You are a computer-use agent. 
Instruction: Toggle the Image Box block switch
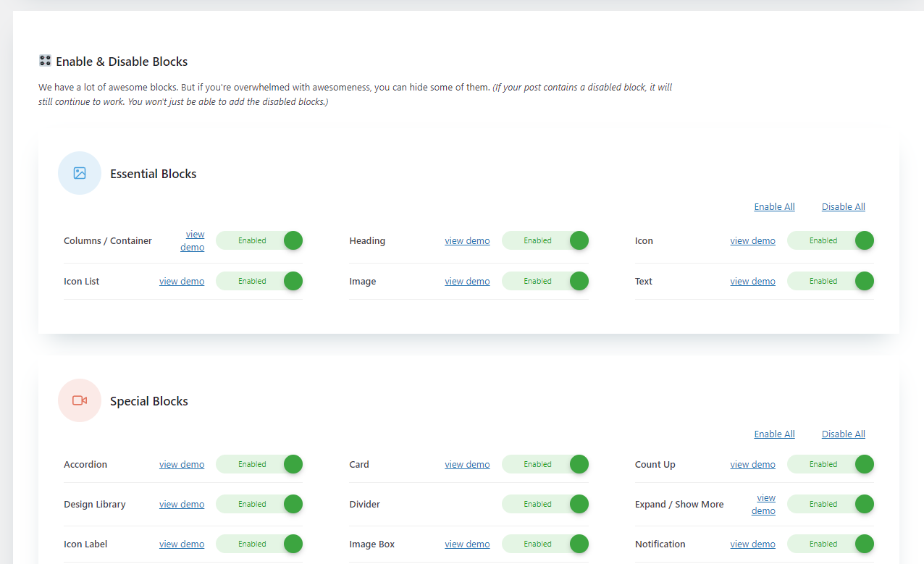545,544
